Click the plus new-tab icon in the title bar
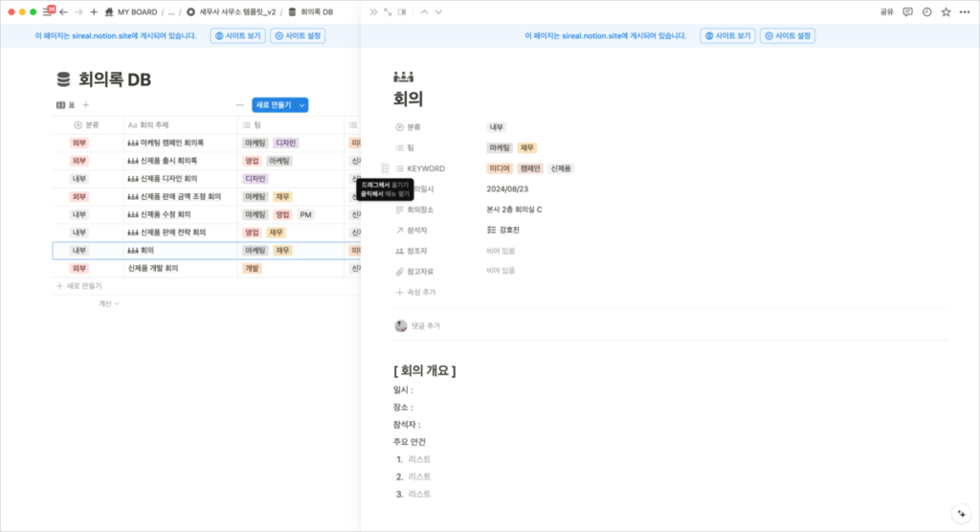 point(94,11)
